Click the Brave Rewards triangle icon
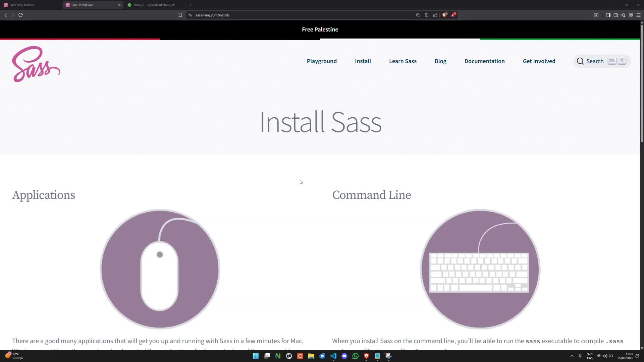Viewport: 644px width, 362px height. pyautogui.click(x=453, y=15)
